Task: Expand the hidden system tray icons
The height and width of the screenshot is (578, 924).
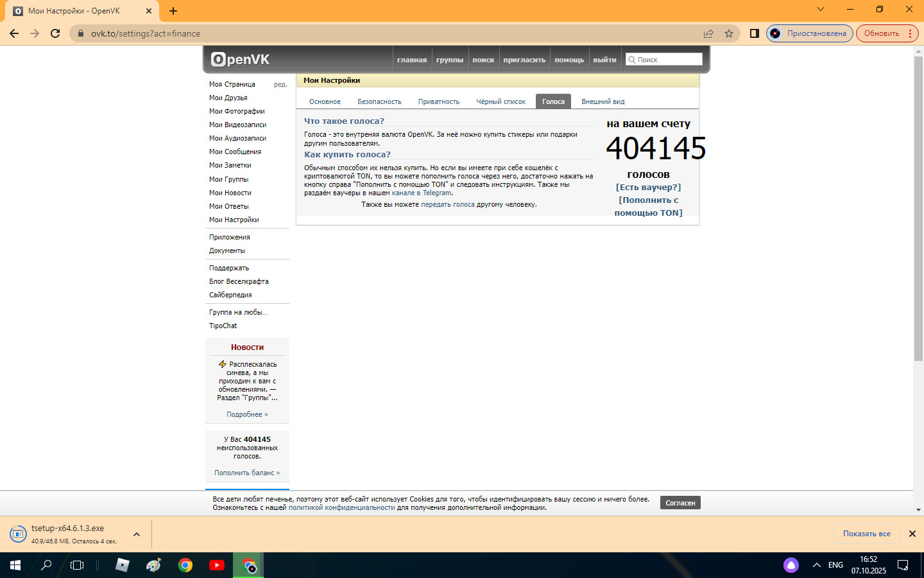Action: [x=816, y=565]
